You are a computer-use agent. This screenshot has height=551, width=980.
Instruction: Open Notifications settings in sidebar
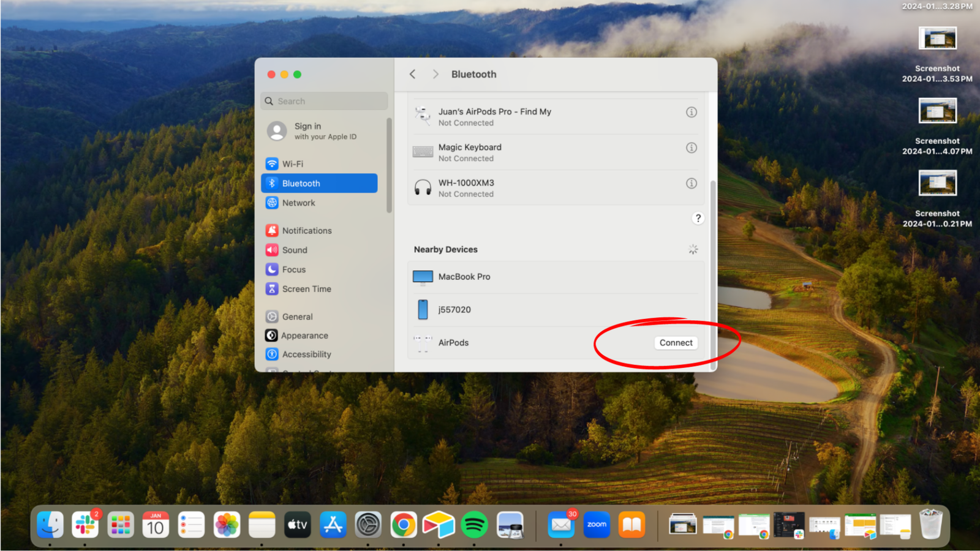(x=319, y=231)
